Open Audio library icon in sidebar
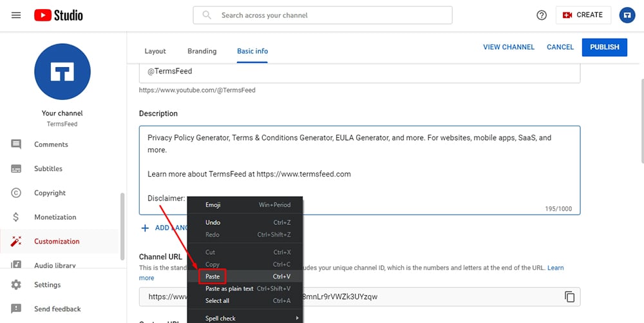Viewport: 644px width, 323px height. [16, 264]
